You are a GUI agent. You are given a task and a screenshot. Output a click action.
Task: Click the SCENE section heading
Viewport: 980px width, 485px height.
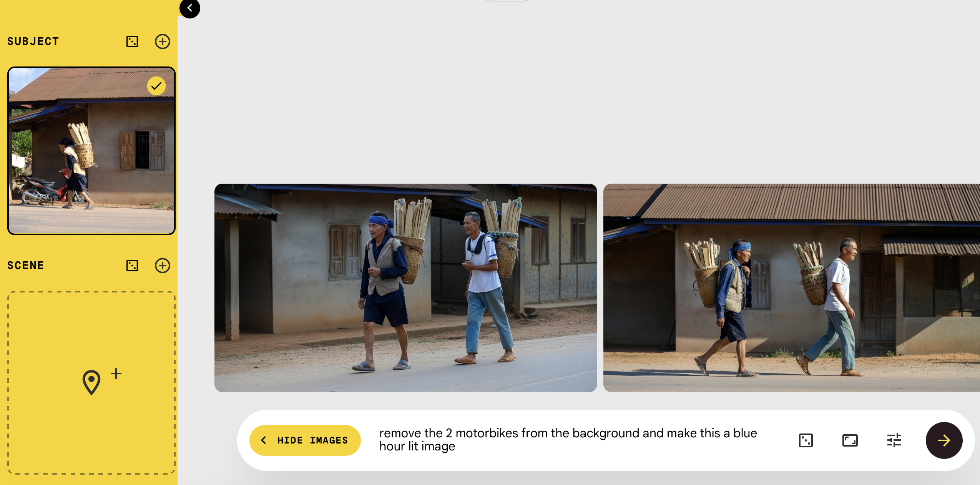pyautogui.click(x=26, y=266)
